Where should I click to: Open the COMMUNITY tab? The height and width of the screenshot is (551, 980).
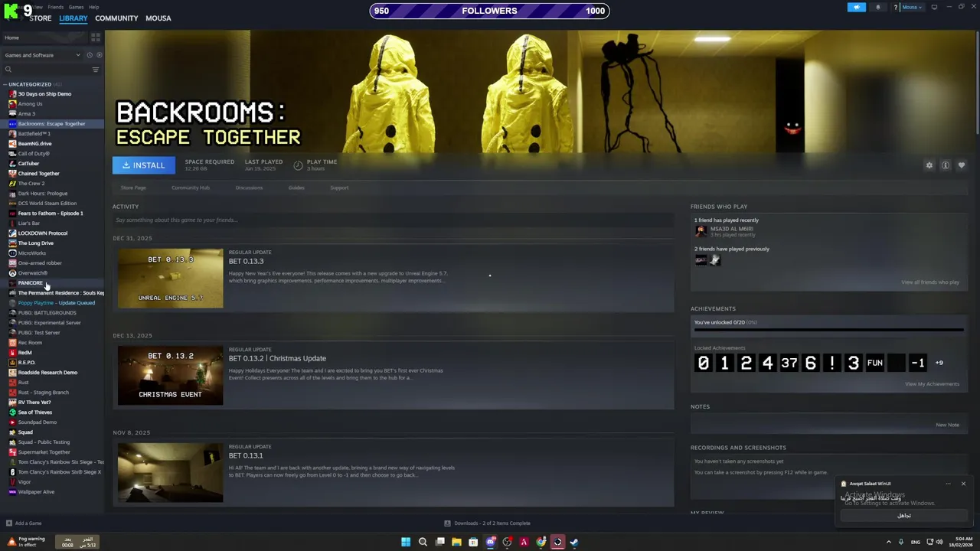(116, 18)
